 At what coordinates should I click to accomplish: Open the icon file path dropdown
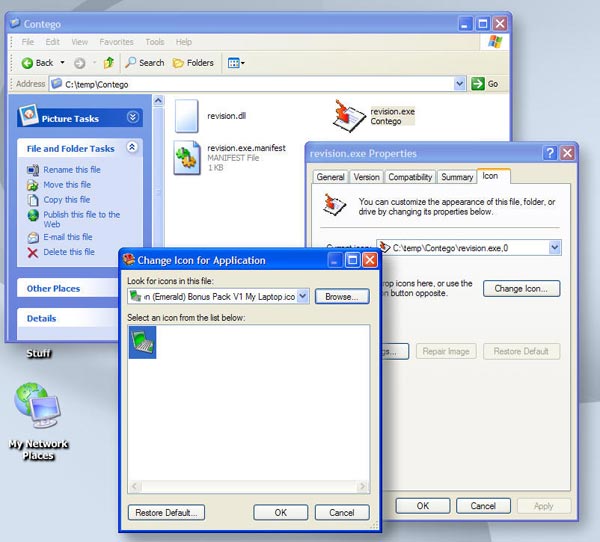click(303, 297)
